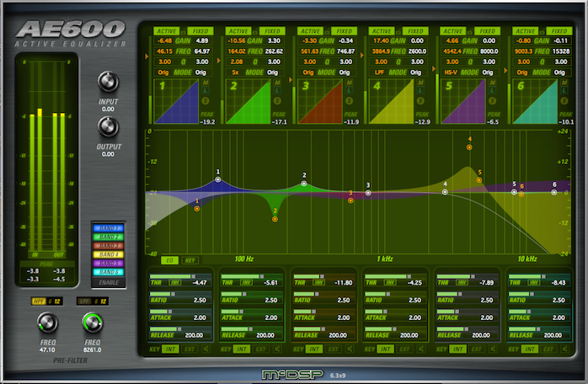Toggle band 2 FIXED button

point(272,31)
